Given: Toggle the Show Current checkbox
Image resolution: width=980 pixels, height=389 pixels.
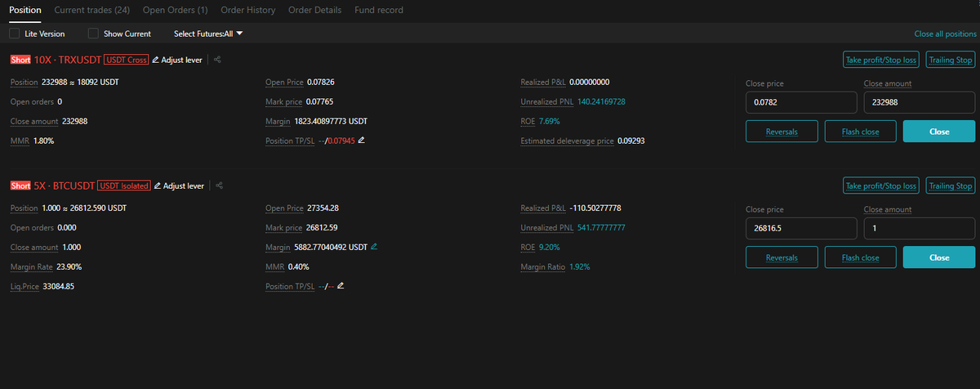Looking at the screenshot, I should 93,34.
